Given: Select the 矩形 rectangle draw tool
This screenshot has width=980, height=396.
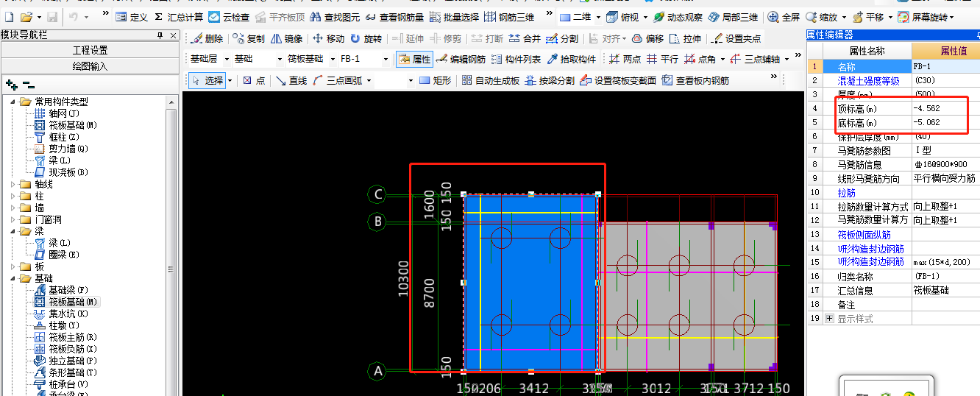Looking at the screenshot, I should click(x=436, y=81).
